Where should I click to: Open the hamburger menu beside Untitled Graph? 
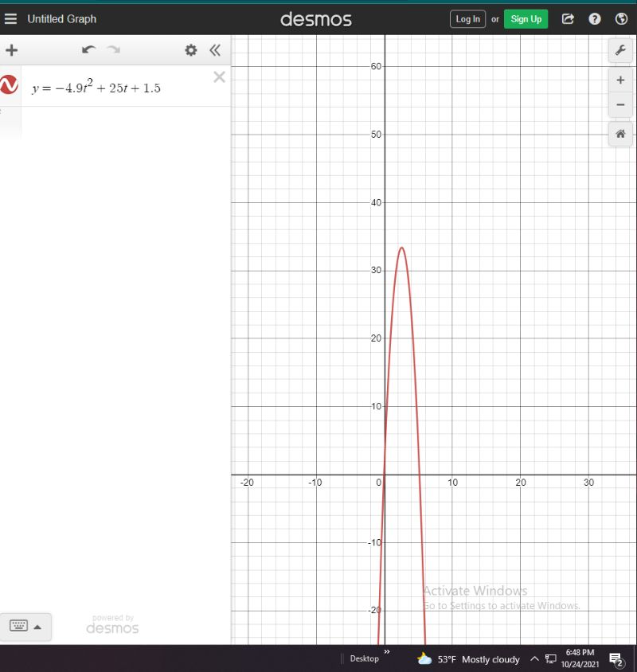tap(11, 18)
